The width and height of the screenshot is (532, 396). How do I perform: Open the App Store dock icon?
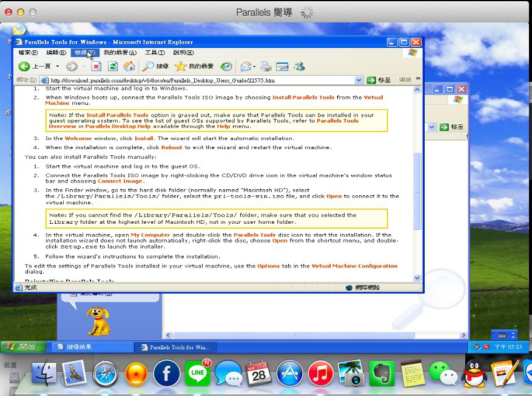[x=290, y=374]
